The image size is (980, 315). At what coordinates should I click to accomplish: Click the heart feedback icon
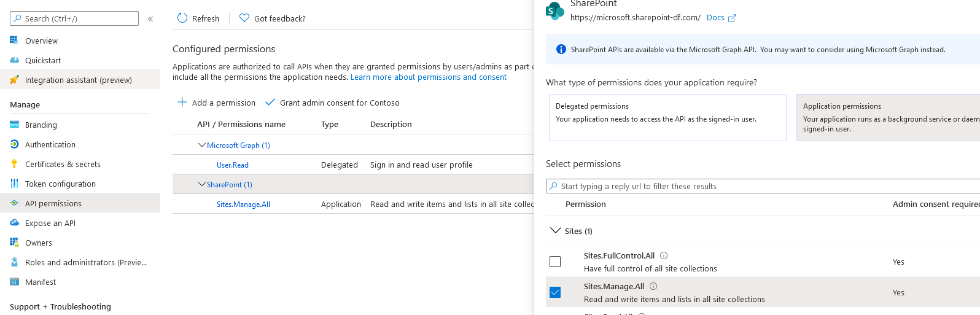pos(244,18)
